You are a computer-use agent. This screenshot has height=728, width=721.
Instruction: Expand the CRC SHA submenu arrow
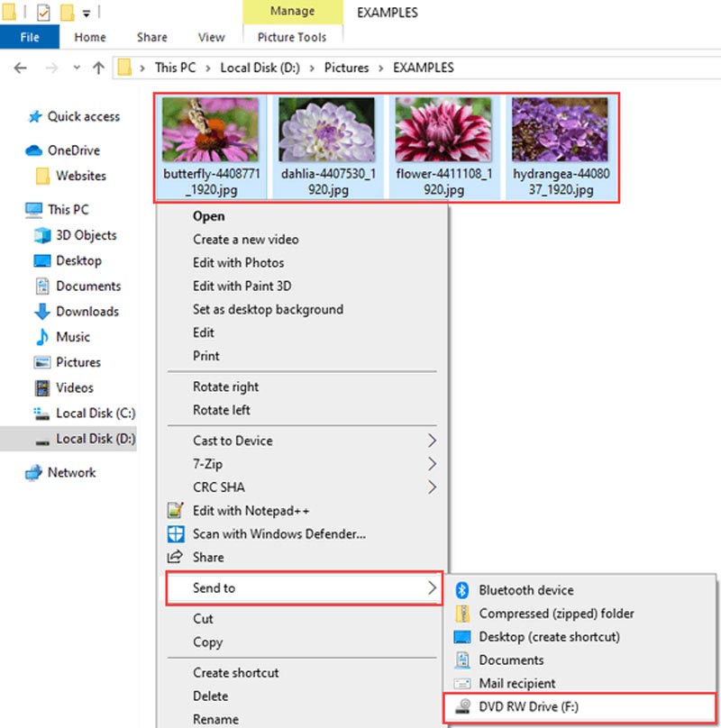point(432,487)
